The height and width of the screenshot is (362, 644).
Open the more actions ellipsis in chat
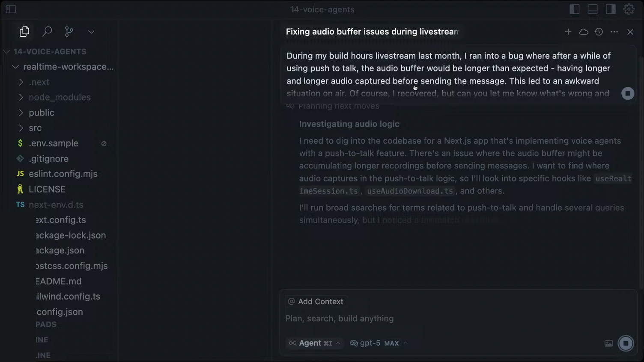coord(614,32)
